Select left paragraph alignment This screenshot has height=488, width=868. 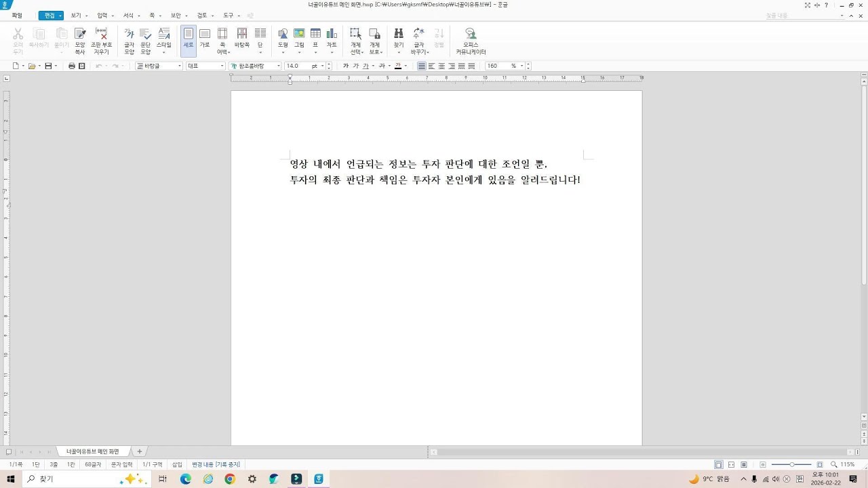coord(432,66)
